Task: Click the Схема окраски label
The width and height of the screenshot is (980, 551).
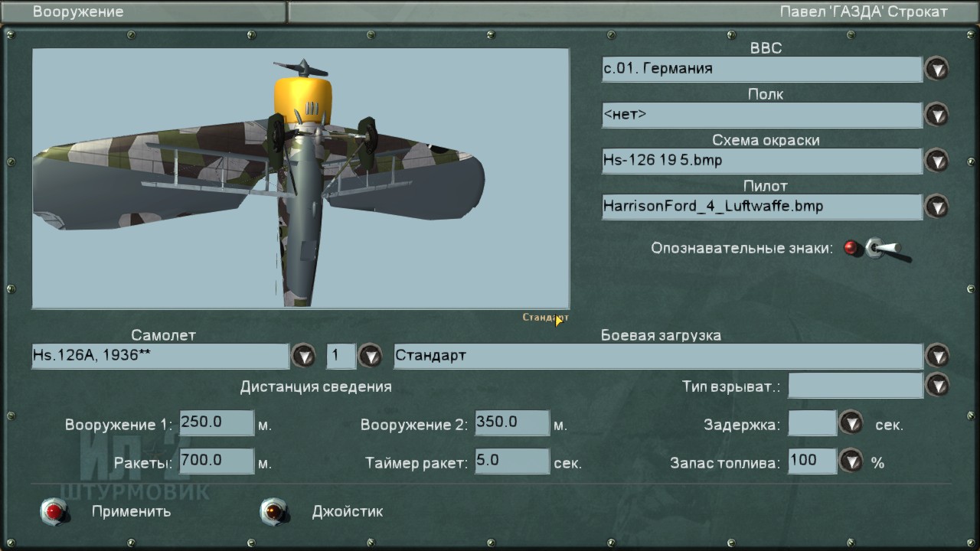Action: (766, 140)
